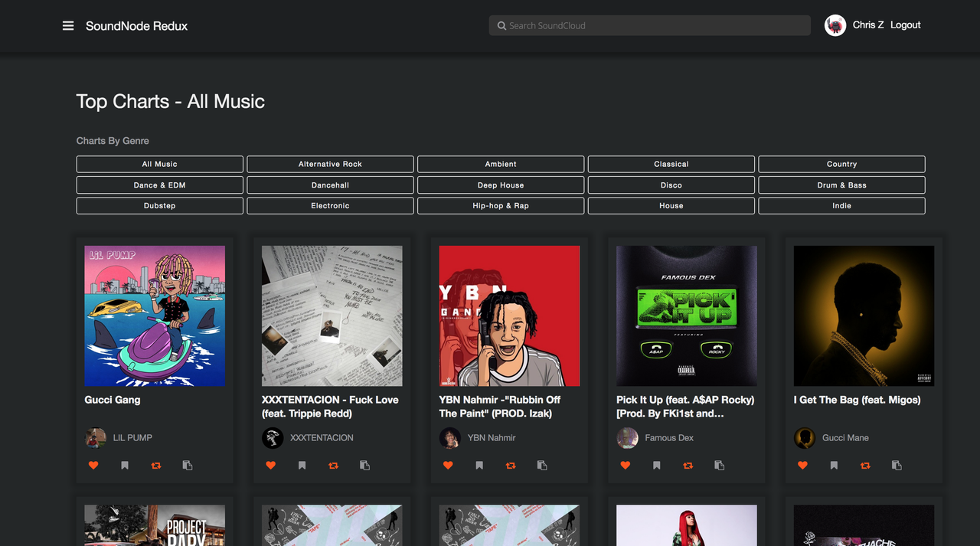Screen dimensions: 980x546
Task: Bookmark Rubbin Off The Paint track
Action: [x=479, y=465]
